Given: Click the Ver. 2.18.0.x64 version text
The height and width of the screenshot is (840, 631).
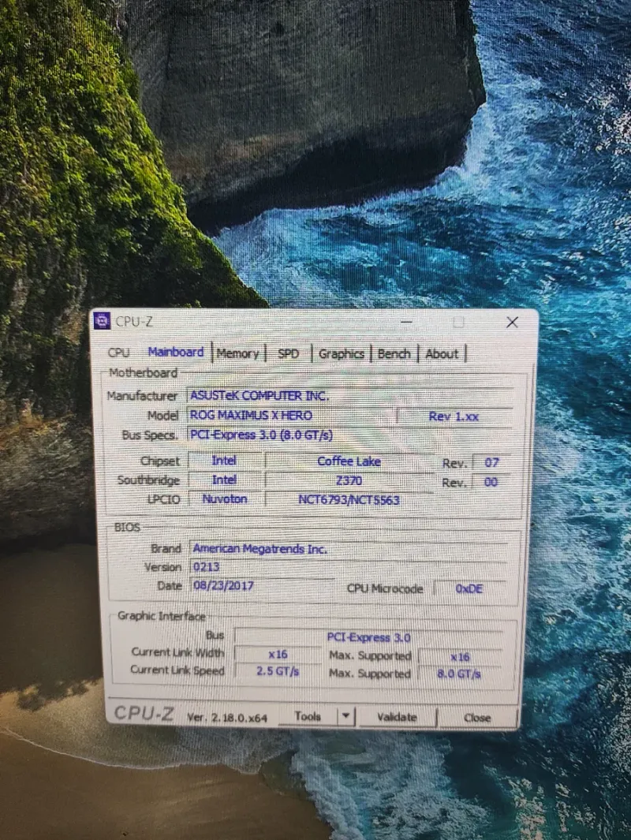Looking at the screenshot, I should [227, 717].
